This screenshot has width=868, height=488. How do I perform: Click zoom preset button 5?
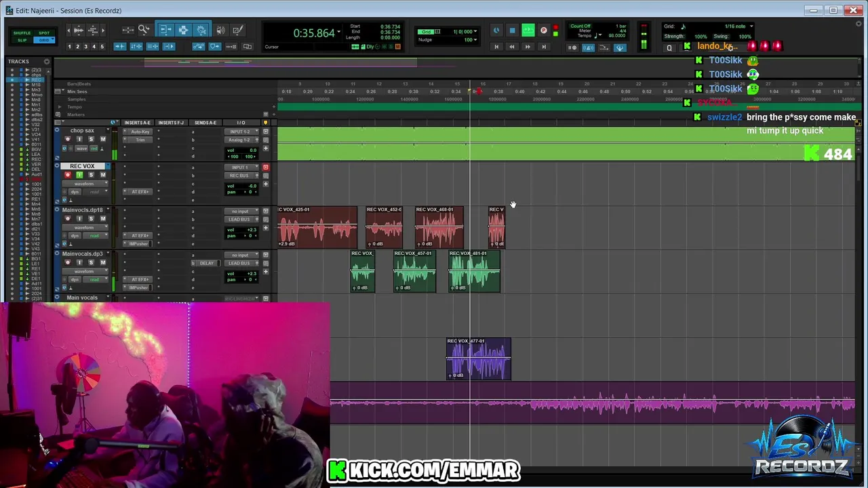pyautogui.click(x=102, y=47)
